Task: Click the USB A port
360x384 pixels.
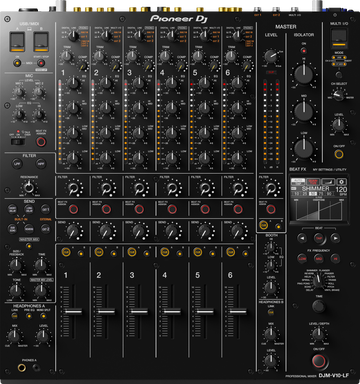Action: (x=17, y=41)
